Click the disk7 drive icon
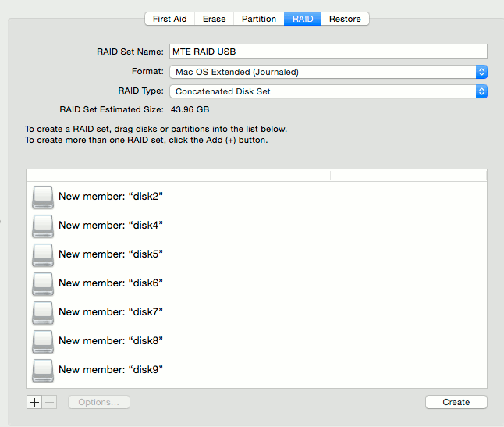Screen dimensions: 504x427 click(x=42, y=312)
